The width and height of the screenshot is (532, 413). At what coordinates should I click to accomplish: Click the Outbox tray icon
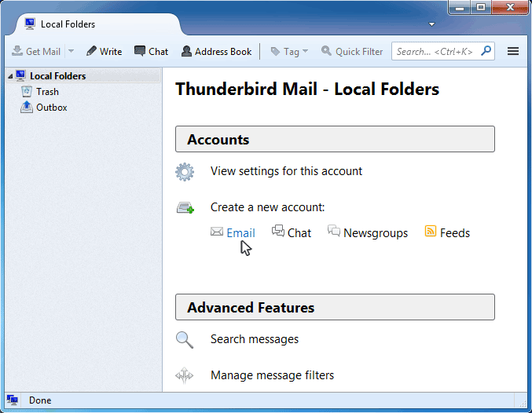27,107
